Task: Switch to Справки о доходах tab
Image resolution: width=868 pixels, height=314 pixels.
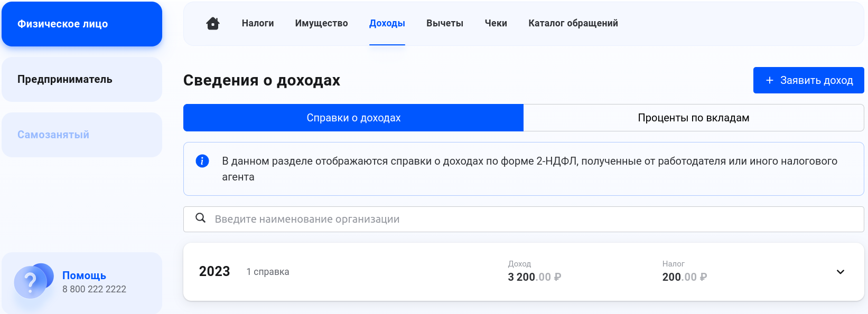Action: click(x=353, y=118)
